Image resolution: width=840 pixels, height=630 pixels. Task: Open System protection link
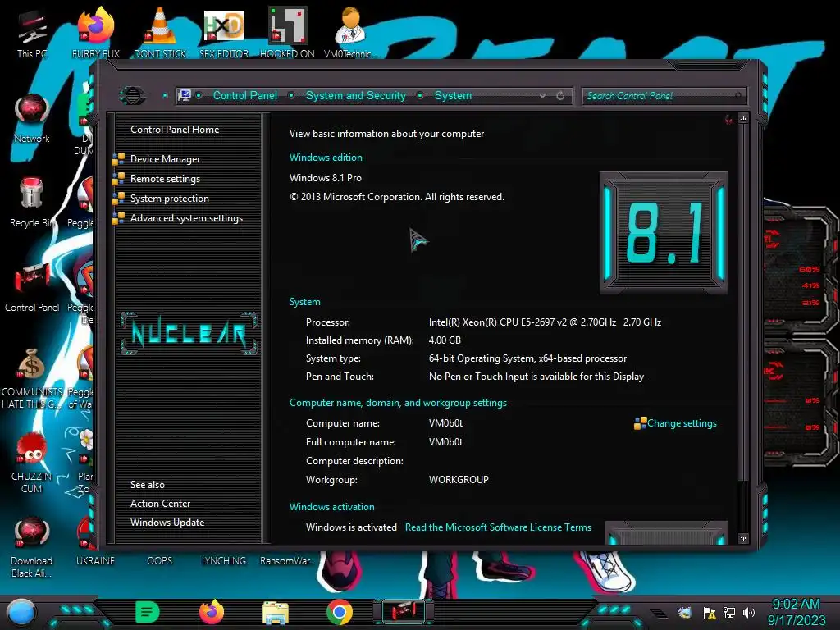click(x=169, y=199)
